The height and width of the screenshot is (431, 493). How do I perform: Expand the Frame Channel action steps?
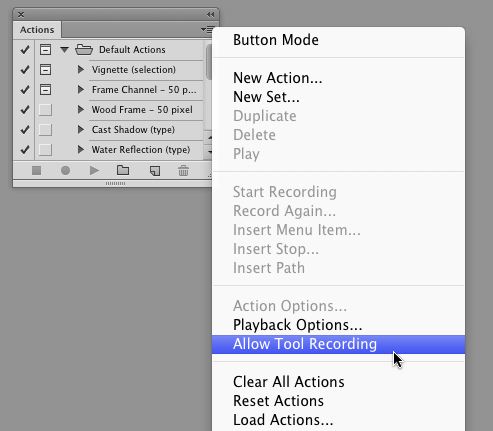[x=81, y=89]
